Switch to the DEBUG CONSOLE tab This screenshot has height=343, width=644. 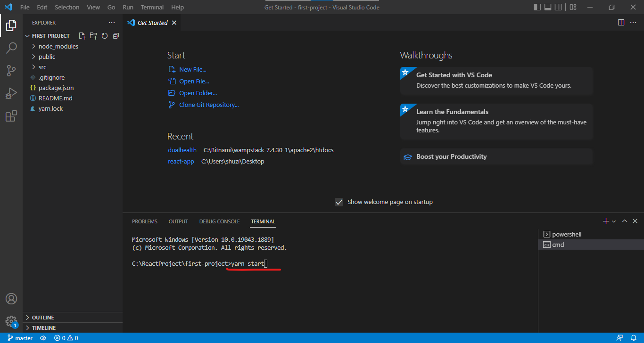(x=219, y=221)
